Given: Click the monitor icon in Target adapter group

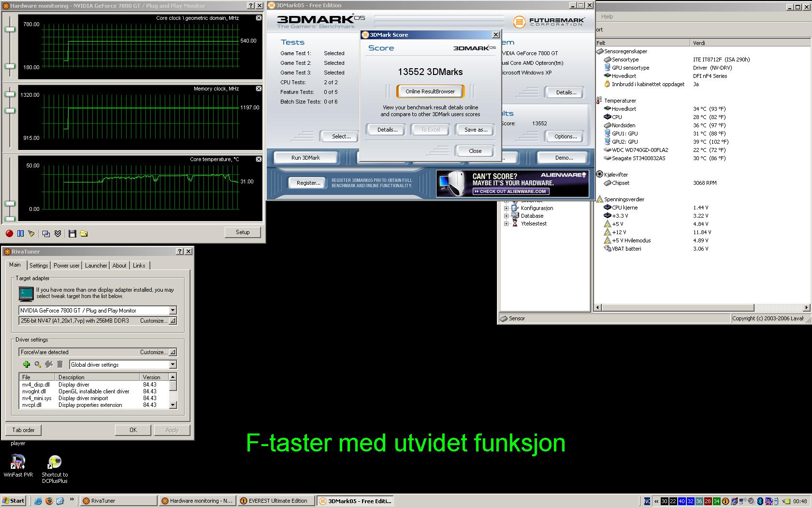Looking at the screenshot, I should click(x=26, y=293).
